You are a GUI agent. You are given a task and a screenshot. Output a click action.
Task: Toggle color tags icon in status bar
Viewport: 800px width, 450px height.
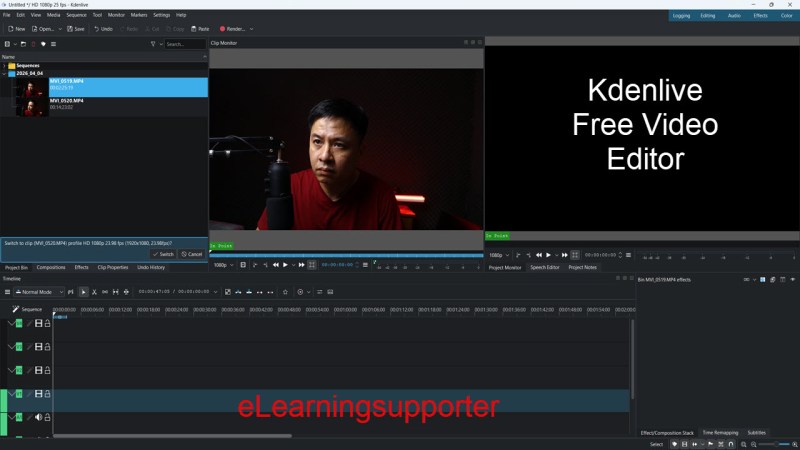click(x=674, y=444)
